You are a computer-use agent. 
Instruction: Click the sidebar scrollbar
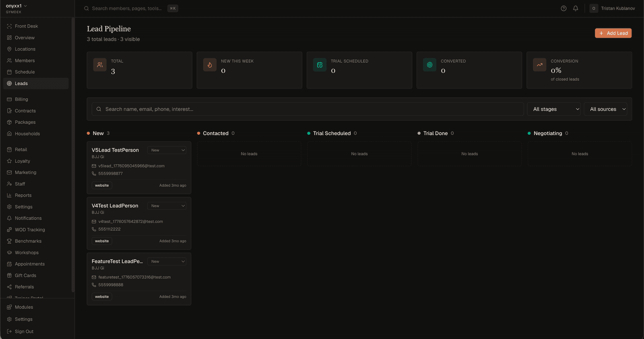(x=73, y=155)
